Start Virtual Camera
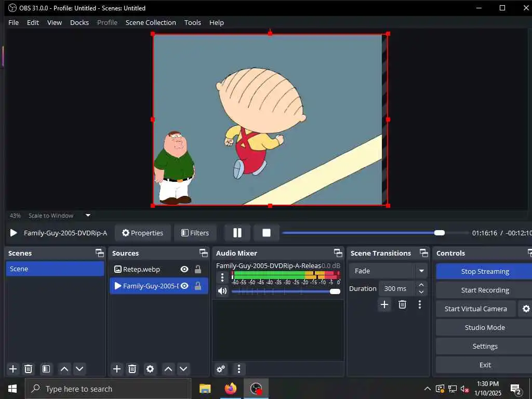The height and width of the screenshot is (399, 532). [476, 309]
